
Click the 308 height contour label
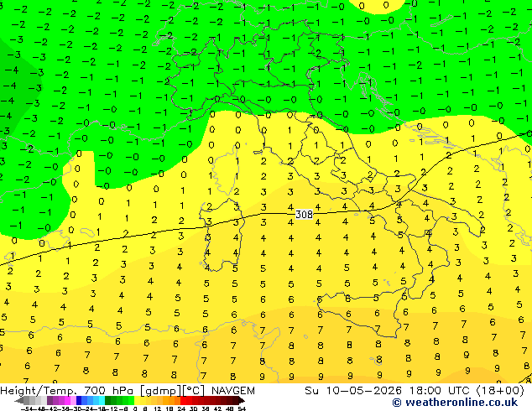(x=304, y=215)
